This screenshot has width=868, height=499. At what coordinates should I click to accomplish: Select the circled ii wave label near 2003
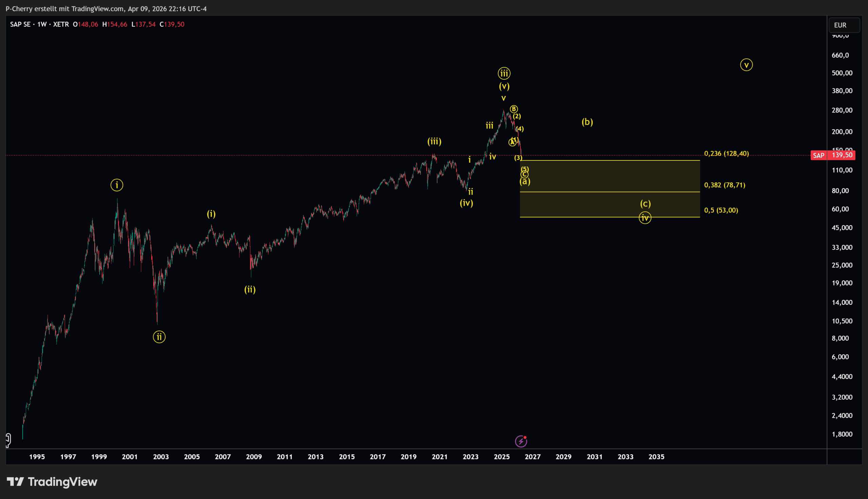159,337
